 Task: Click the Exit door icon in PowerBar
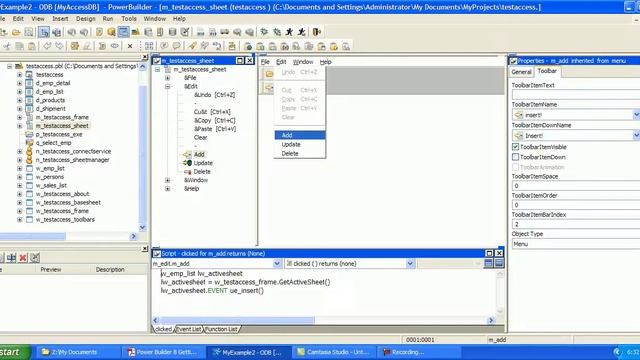(317, 32)
